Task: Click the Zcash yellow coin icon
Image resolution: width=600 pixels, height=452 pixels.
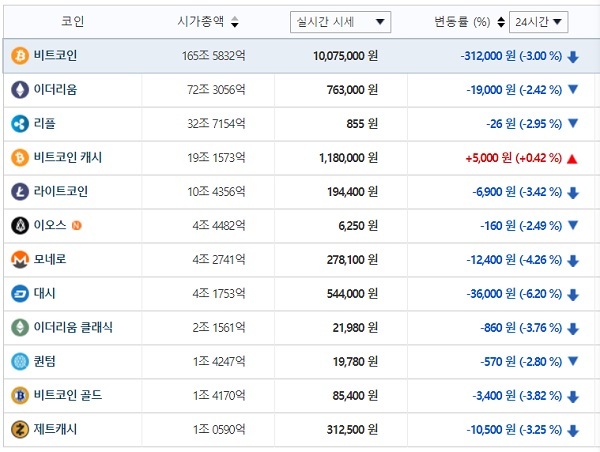Action: pyautogui.click(x=20, y=429)
